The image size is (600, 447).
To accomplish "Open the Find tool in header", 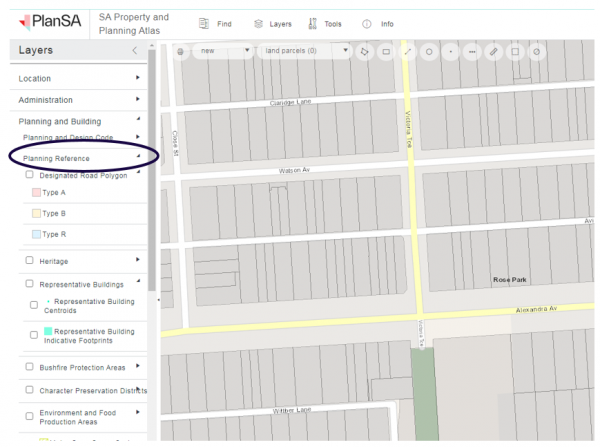I will tap(214, 23).
